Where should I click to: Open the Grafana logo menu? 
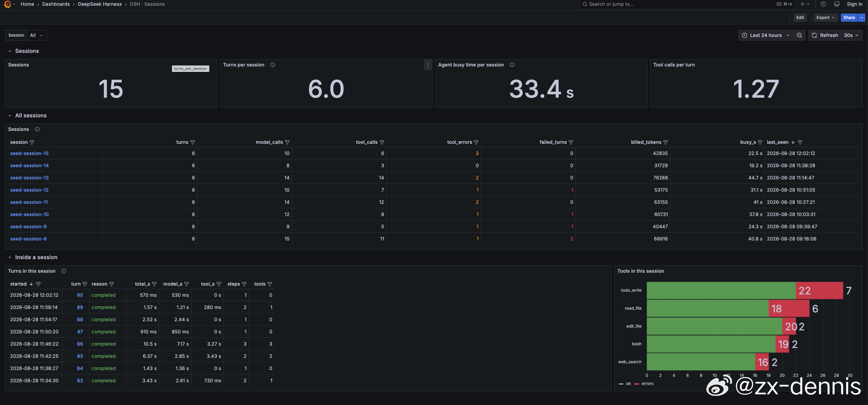[x=7, y=4]
